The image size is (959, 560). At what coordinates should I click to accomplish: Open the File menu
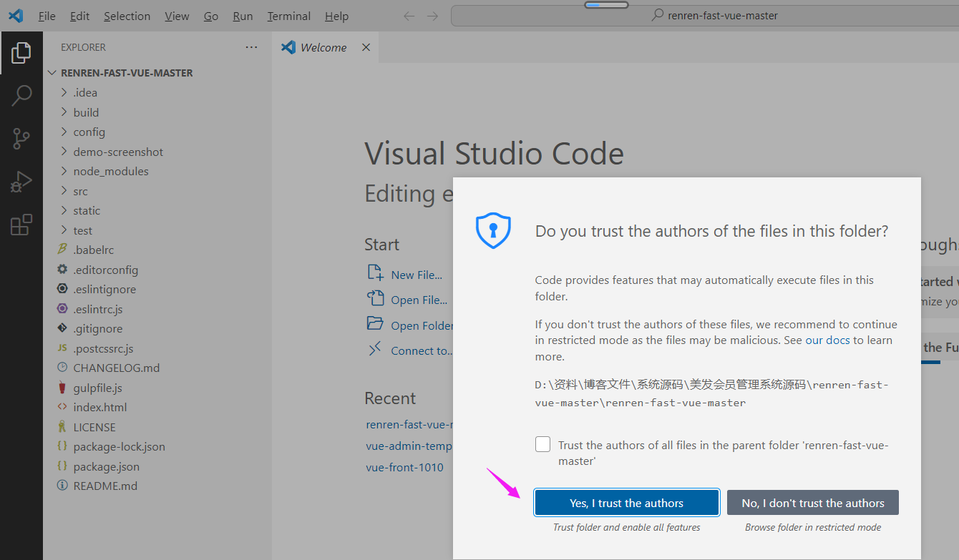tap(47, 16)
